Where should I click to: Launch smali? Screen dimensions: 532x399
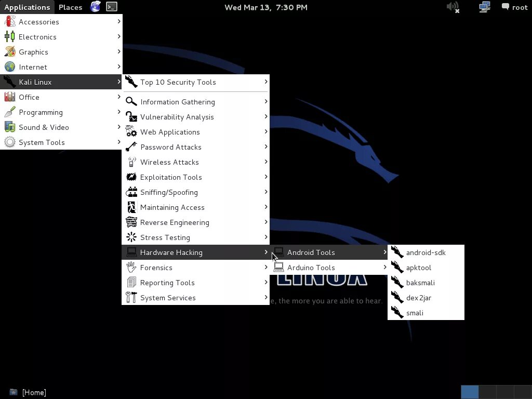(426, 313)
